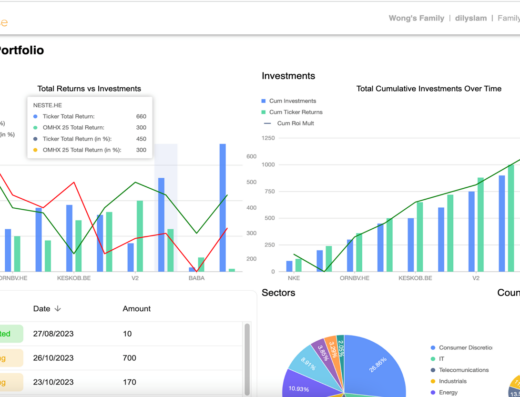This screenshot has width=520, height=397.
Task: Toggle Telecomunications sector legend item
Action: coord(460,370)
